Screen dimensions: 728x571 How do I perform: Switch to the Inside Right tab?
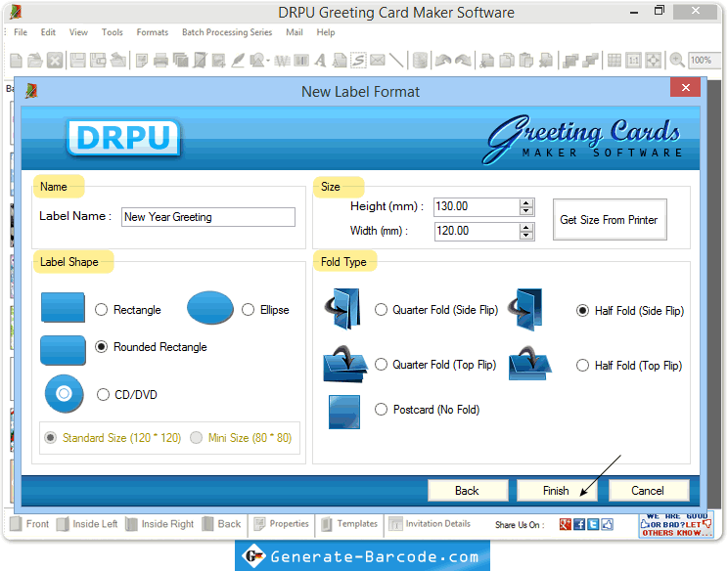click(x=159, y=524)
